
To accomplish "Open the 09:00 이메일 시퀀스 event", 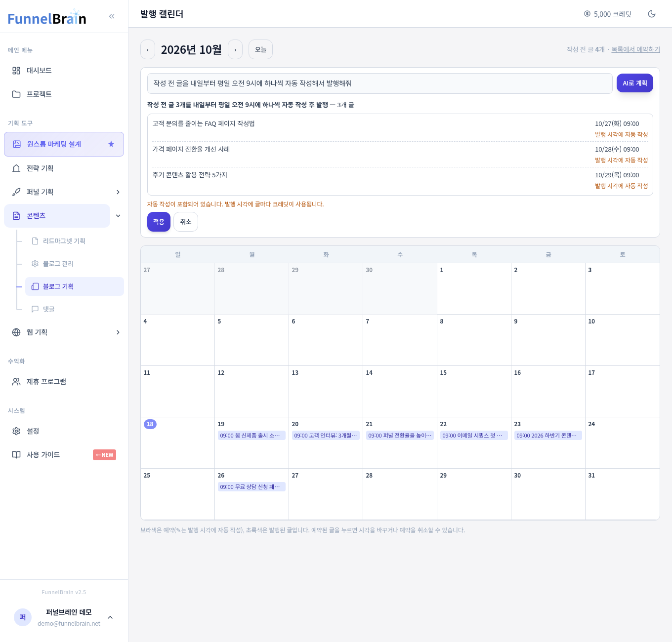I will click(x=474, y=436).
